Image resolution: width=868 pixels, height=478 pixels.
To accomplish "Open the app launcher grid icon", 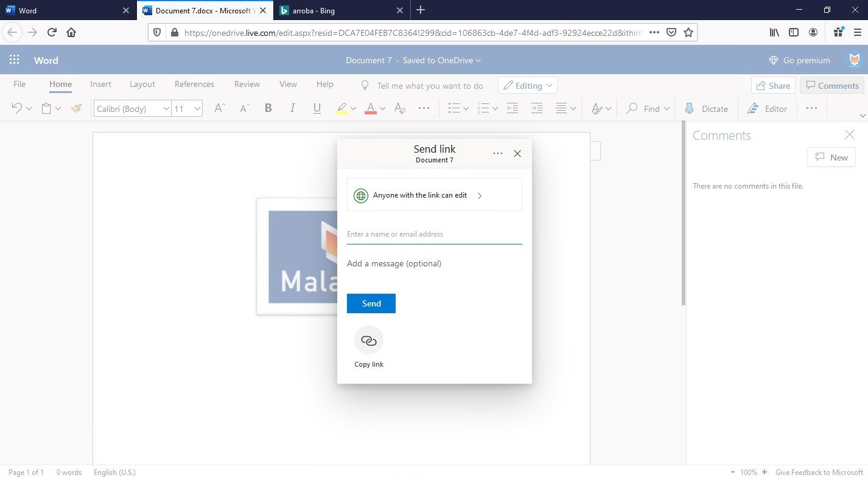I will 15,60.
